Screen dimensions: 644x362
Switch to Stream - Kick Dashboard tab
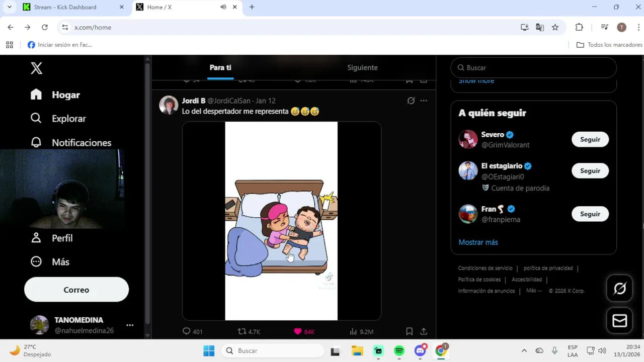pyautogui.click(x=73, y=7)
